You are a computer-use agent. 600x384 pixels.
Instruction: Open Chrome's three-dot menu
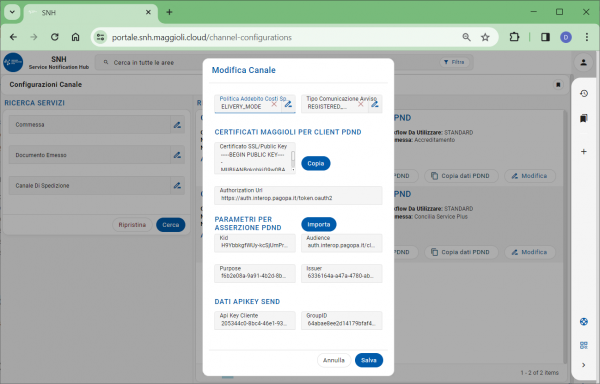587,37
